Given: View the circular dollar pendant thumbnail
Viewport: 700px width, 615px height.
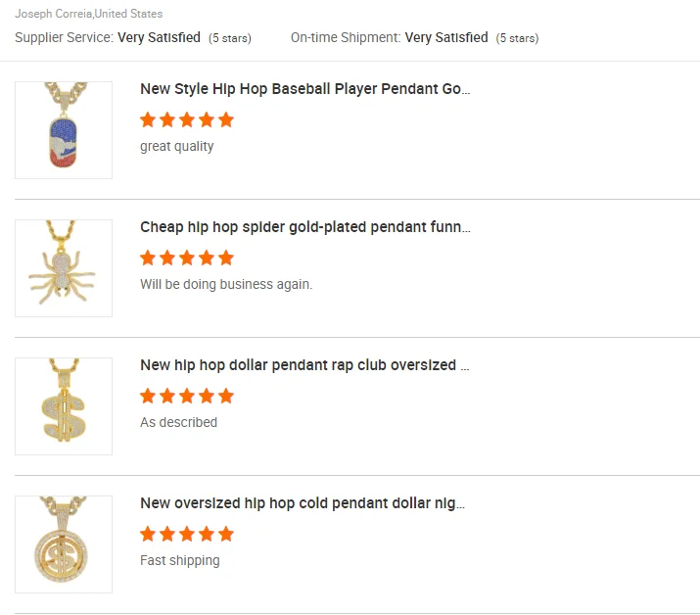Looking at the screenshot, I should point(64,544).
